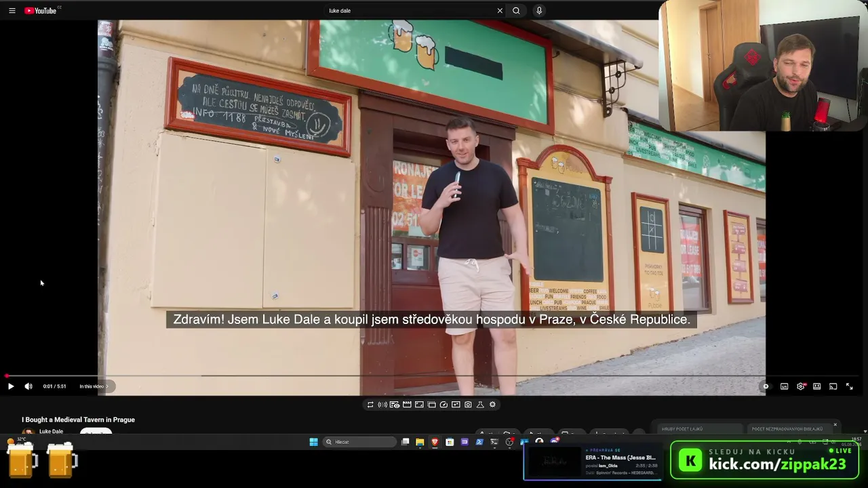Open PowerShell from the taskbar
The image size is (868, 488).
479,442
